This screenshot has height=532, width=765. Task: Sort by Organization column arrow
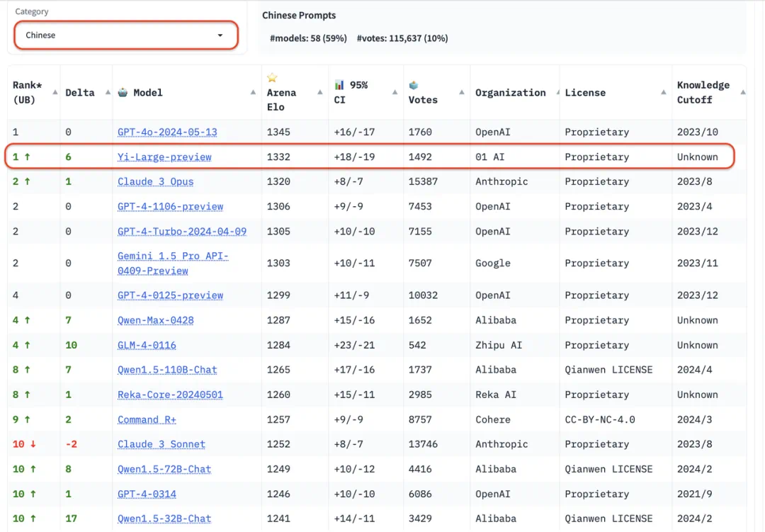553,93
